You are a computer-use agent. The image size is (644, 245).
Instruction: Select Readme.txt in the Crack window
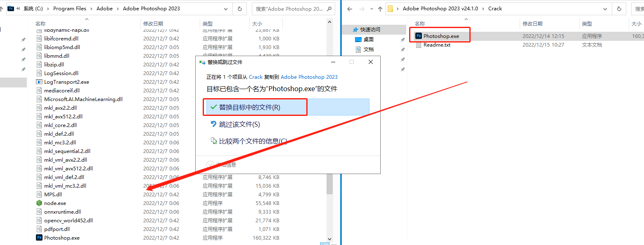click(437, 45)
